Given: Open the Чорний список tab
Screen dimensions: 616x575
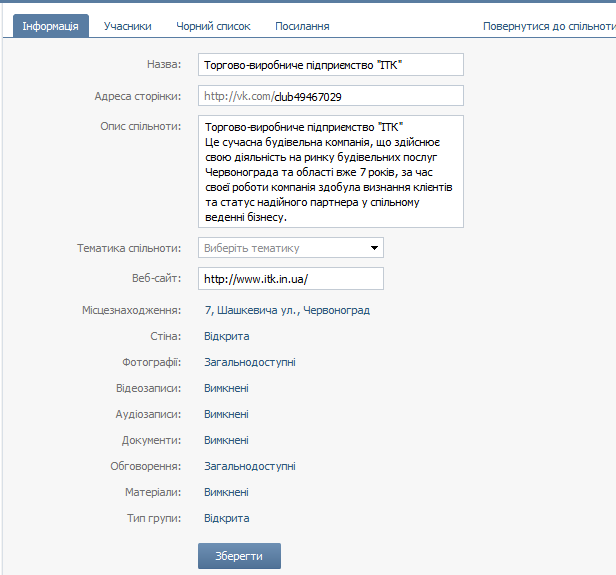Looking at the screenshot, I should pyautogui.click(x=213, y=26).
